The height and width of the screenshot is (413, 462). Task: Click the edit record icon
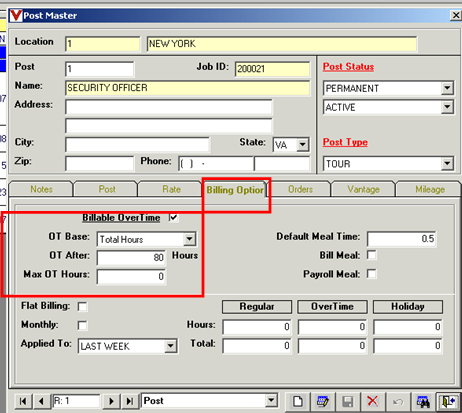coord(323,401)
